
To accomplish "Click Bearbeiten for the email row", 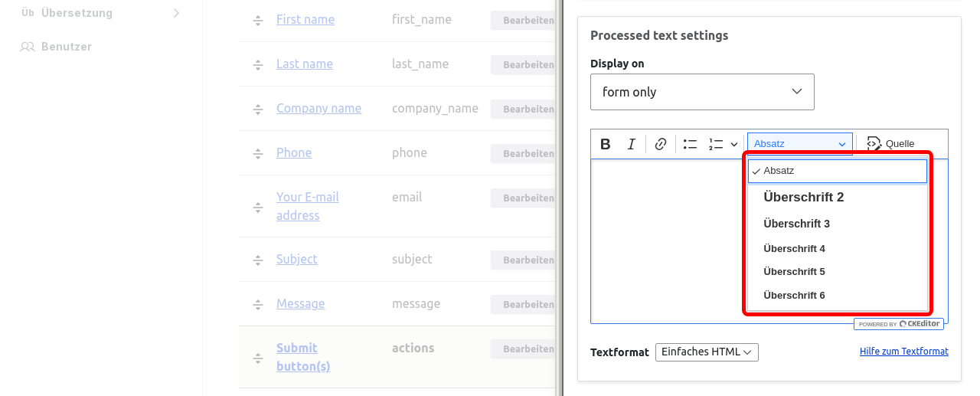I will [524, 198].
